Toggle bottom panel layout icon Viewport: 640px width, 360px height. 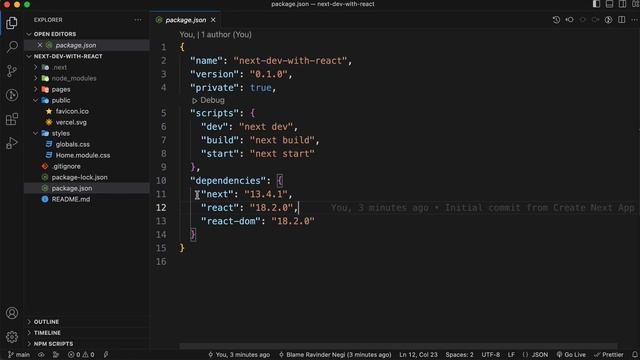(x=609, y=4)
